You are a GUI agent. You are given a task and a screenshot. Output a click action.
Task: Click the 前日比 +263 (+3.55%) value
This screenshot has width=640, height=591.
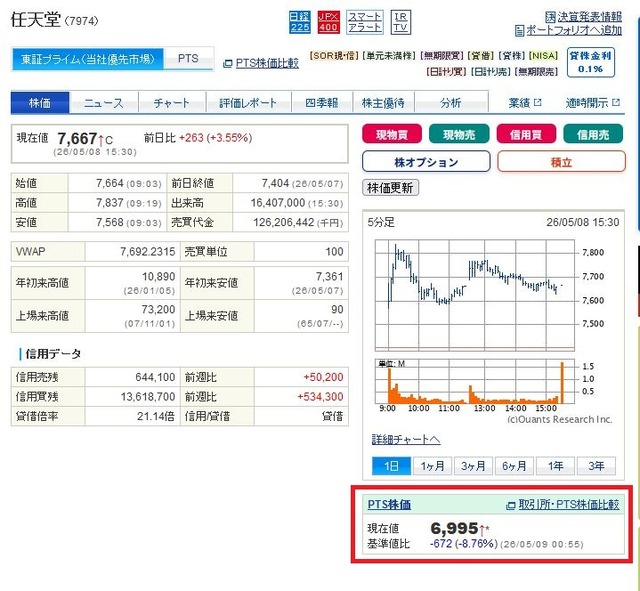tap(216, 138)
